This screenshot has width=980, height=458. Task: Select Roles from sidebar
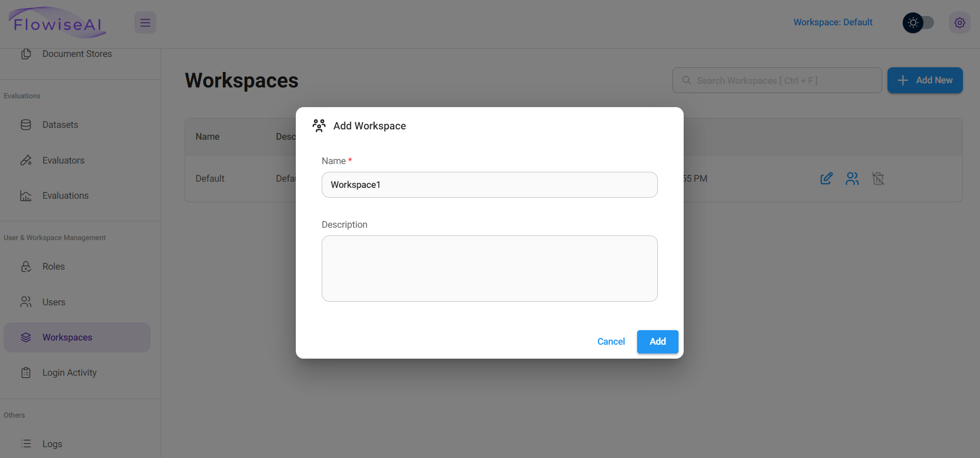(x=53, y=267)
